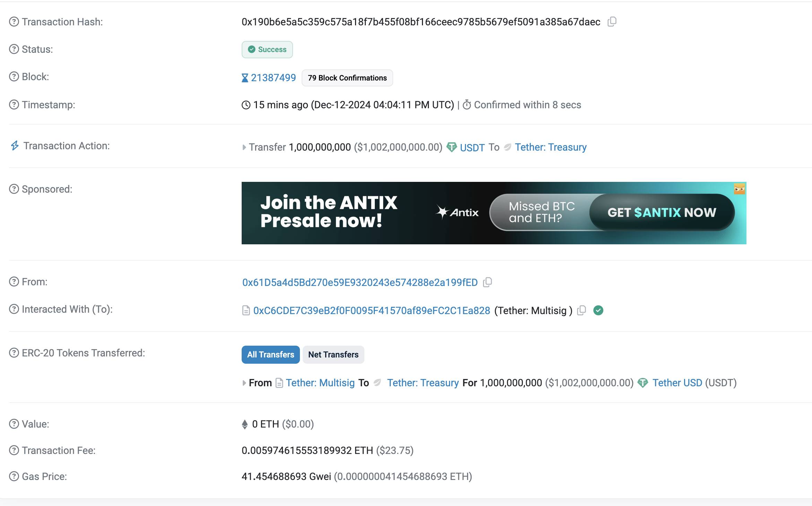Copy the Tether Multisig contract address
Image resolution: width=812 pixels, height=506 pixels.
click(581, 310)
